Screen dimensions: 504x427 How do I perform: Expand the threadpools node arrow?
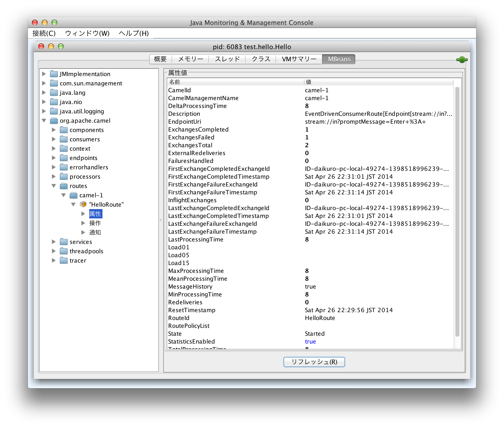54,251
